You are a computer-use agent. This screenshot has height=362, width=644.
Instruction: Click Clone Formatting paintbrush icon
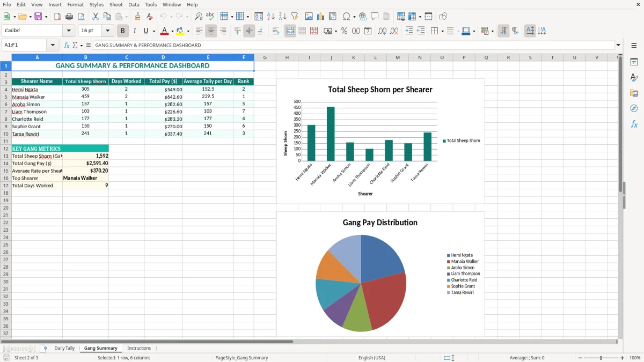[138, 17]
